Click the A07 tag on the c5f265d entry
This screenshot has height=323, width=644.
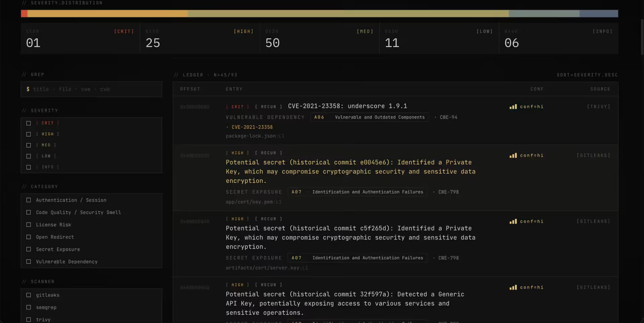pos(357,258)
